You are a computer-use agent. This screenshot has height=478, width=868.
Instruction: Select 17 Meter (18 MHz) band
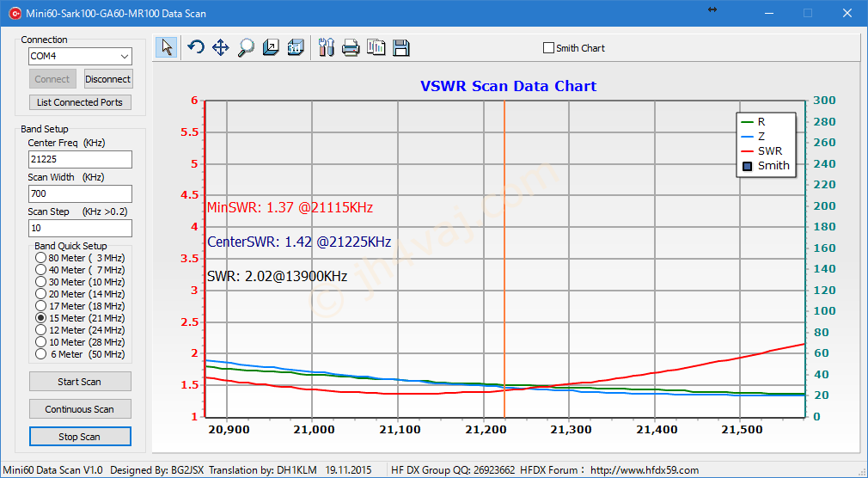pos(80,306)
